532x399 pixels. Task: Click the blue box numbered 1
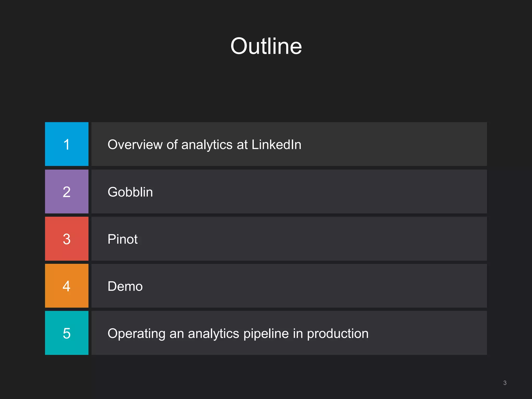point(66,144)
